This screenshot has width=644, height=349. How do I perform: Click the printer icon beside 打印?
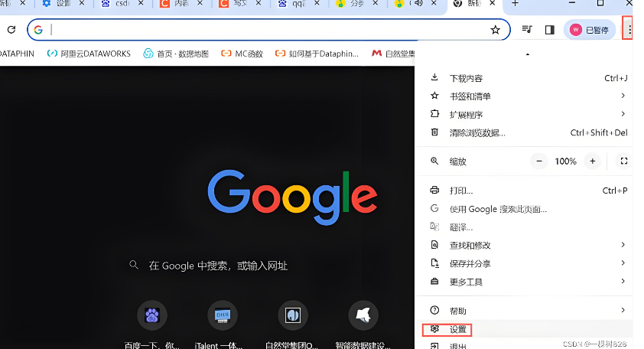coord(434,190)
